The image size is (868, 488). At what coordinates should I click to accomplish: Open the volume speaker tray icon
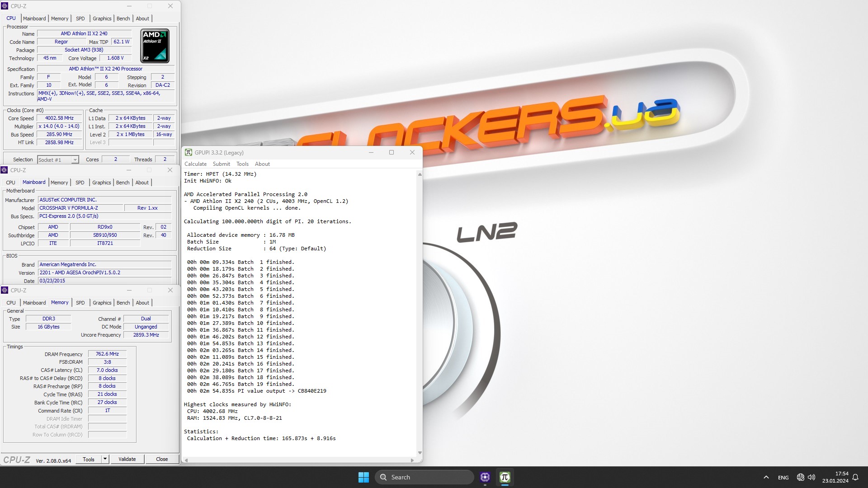811,477
